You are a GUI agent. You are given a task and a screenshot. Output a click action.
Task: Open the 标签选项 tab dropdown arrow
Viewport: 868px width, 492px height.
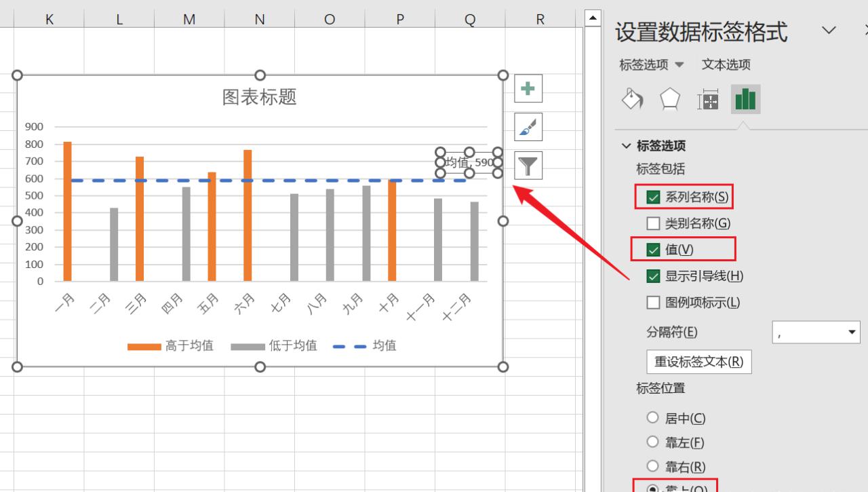679,65
